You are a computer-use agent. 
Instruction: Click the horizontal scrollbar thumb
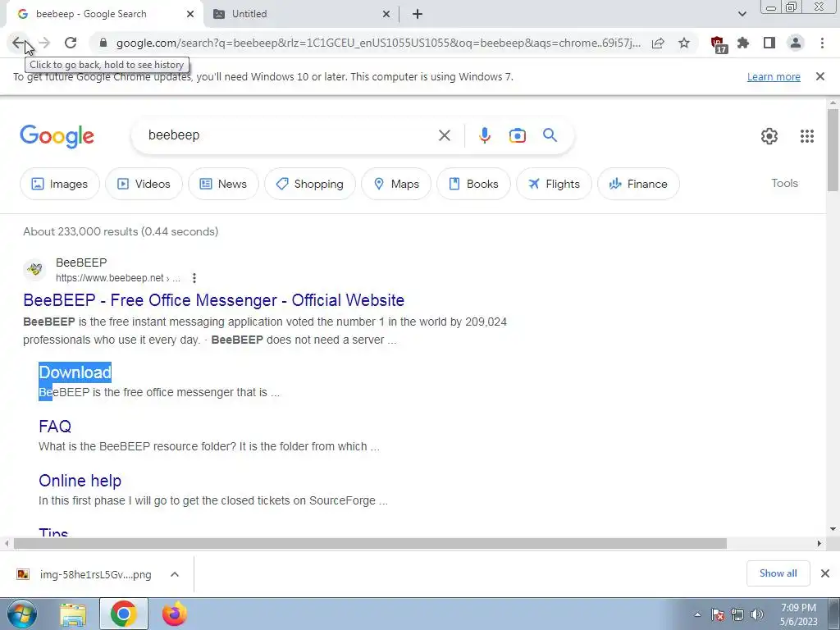pyautogui.click(x=370, y=543)
